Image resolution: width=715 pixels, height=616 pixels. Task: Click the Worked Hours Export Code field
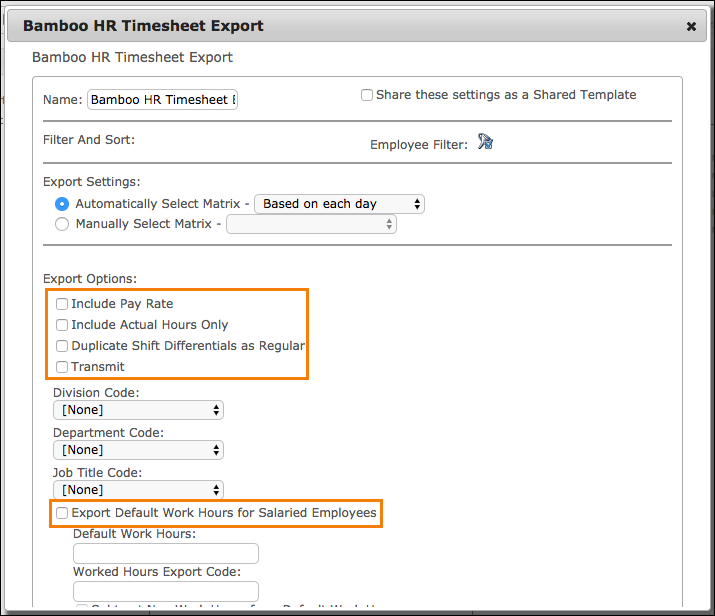pos(166,591)
